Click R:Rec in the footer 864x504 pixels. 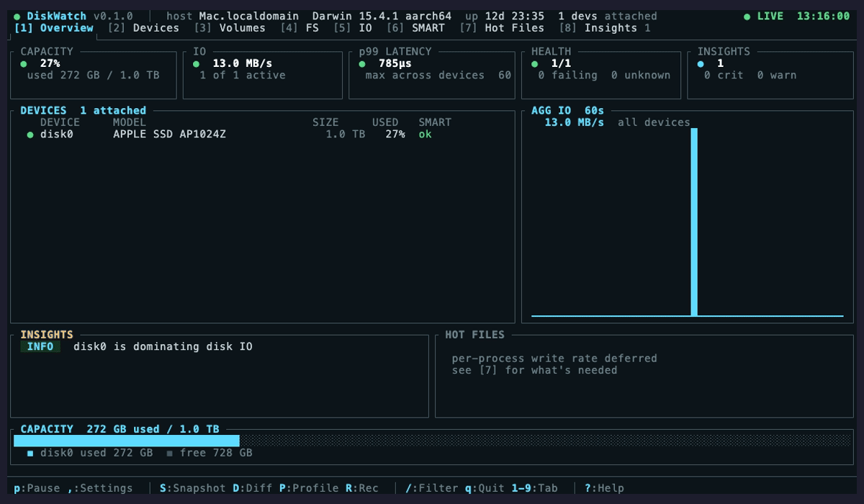[362, 488]
